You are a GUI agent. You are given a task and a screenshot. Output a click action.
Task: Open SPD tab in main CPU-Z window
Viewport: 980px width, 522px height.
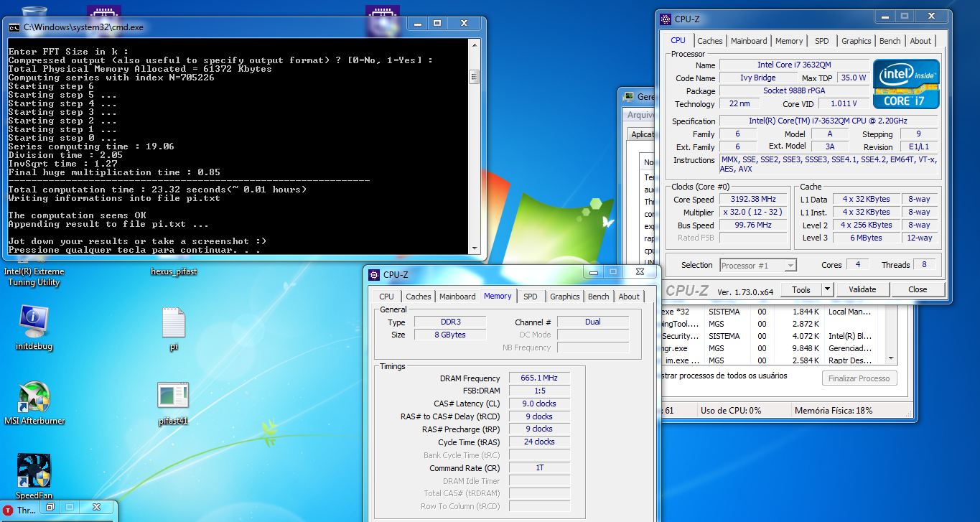pyautogui.click(x=822, y=41)
